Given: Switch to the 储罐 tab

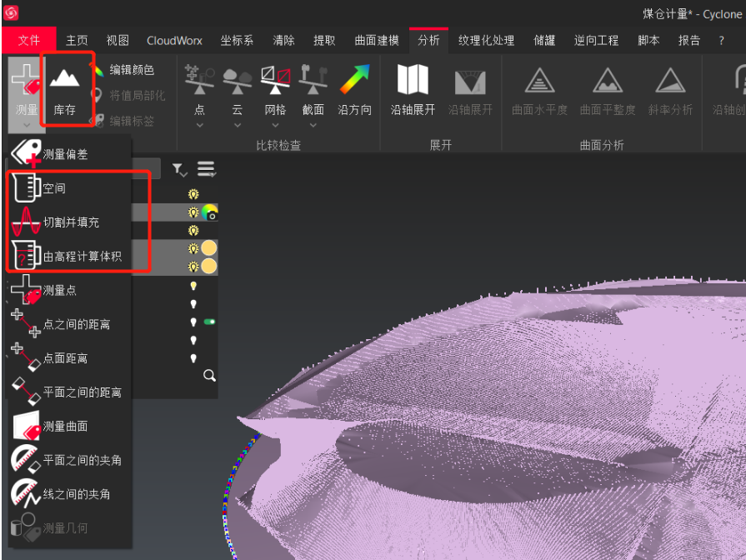Looking at the screenshot, I should pos(544,41).
